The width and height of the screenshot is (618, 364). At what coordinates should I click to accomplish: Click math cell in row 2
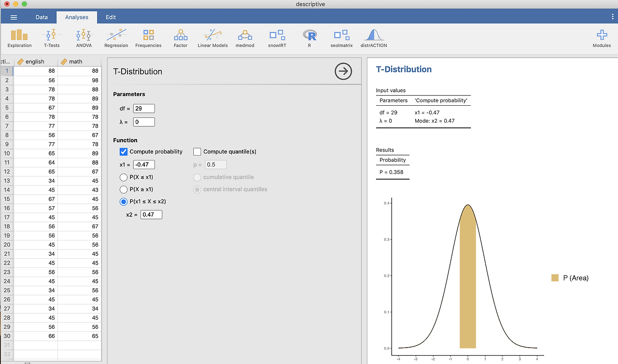tap(80, 80)
